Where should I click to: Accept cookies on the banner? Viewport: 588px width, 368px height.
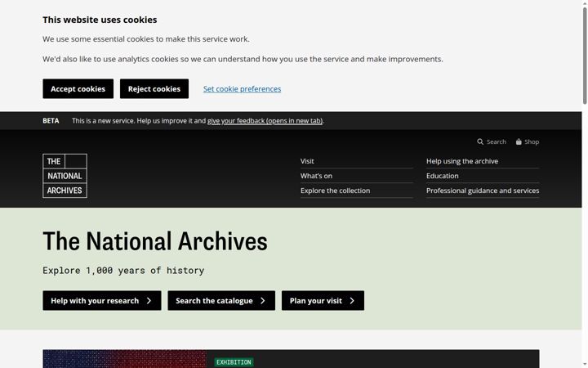78,89
